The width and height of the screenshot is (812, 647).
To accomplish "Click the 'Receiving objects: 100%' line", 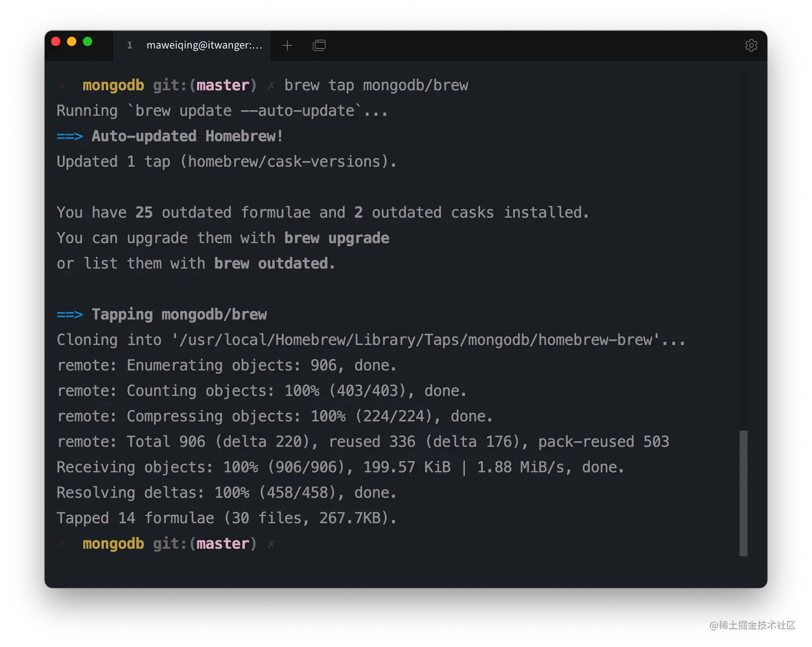I will tap(340, 467).
